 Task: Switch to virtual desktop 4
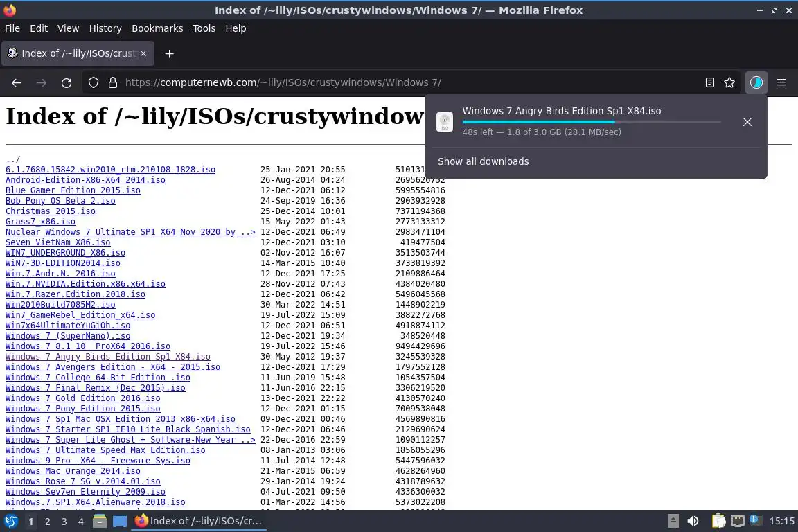tap(80, 522)
